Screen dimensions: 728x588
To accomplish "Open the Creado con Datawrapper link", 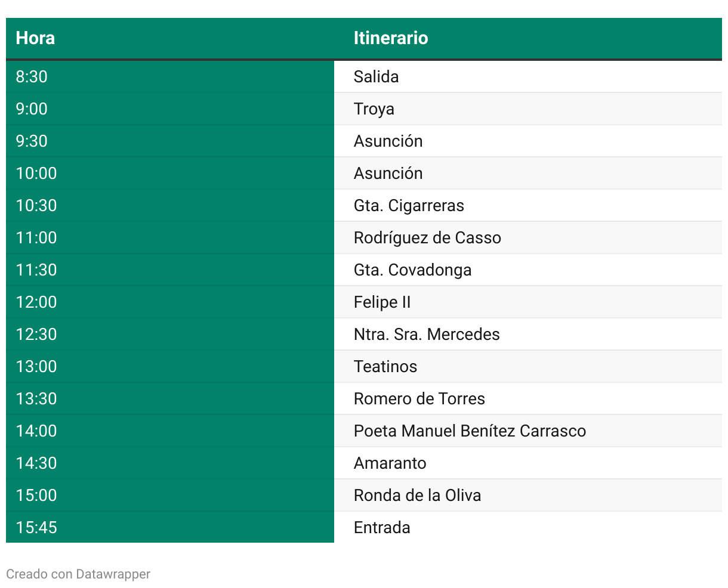I will tap(78, 574).
